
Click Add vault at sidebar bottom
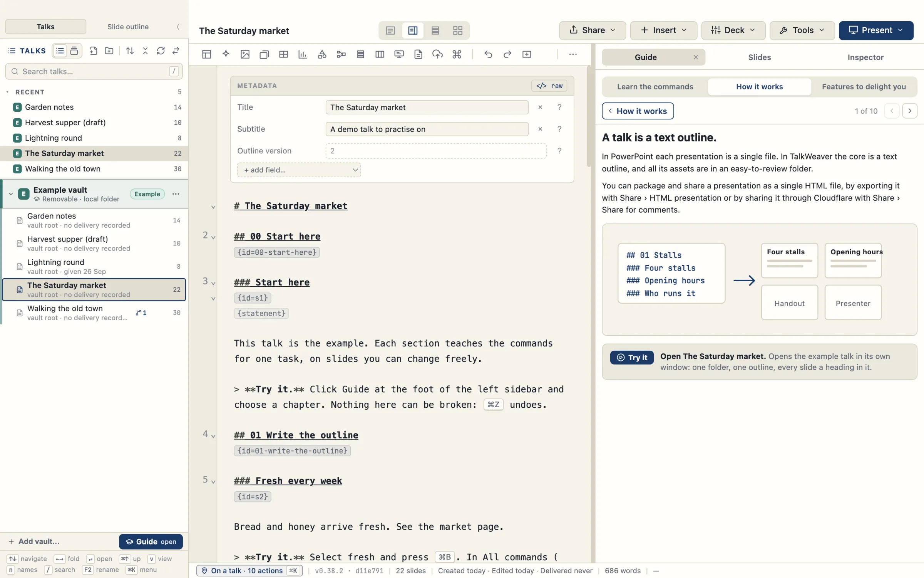click(34, 541)
